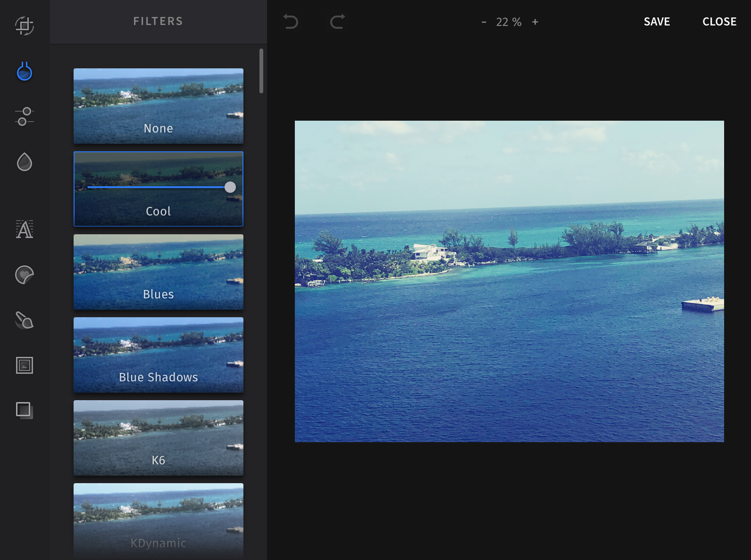
Task: Apply the Blue Shadows filter
Action: 159,355
